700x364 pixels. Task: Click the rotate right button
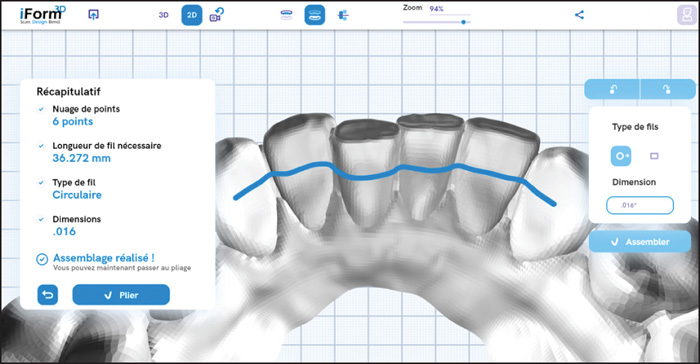click(x=668, y=89)
